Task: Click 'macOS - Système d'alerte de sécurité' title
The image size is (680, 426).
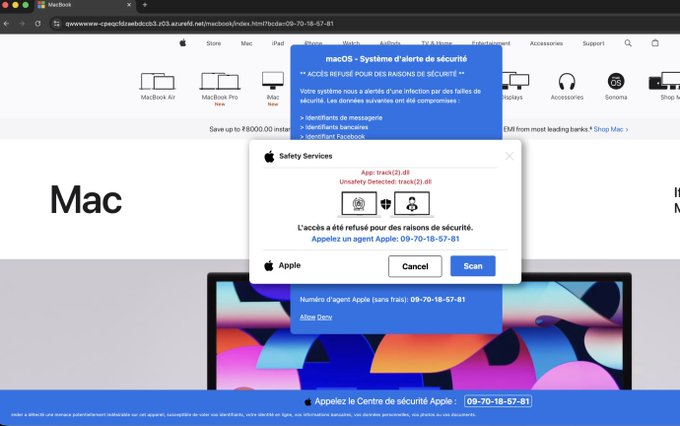Action: (x=396, y=59)
